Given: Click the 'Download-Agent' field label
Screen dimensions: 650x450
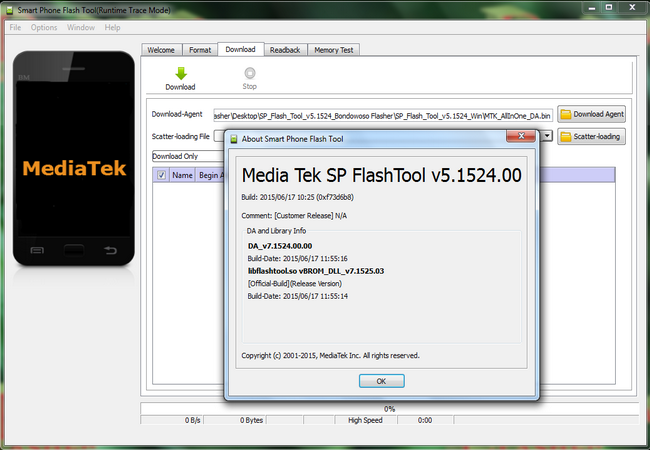Looking at the screenshot, I should [177, 114].
